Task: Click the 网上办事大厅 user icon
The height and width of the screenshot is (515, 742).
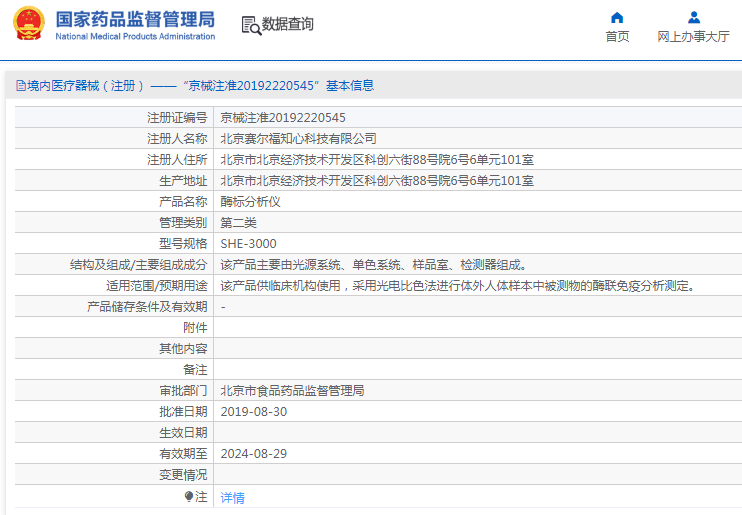Action: click(693, 17)
